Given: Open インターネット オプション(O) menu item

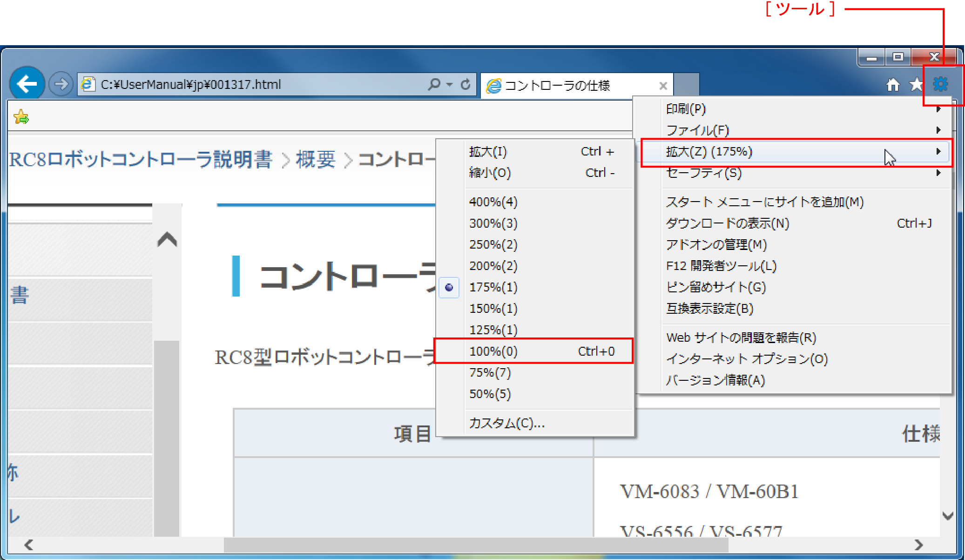Looking at the screenshot, I should pyautogui.click(x=747, y=359).
